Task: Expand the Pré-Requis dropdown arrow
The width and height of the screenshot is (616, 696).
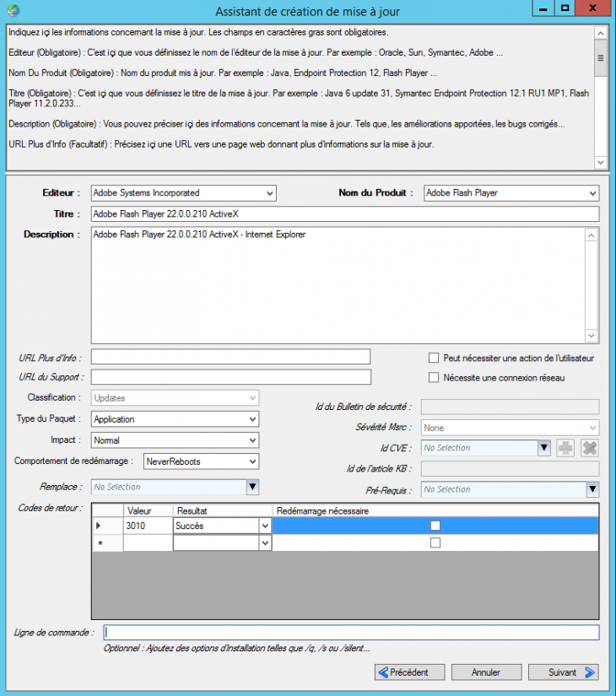Action: tap(592, 489)
